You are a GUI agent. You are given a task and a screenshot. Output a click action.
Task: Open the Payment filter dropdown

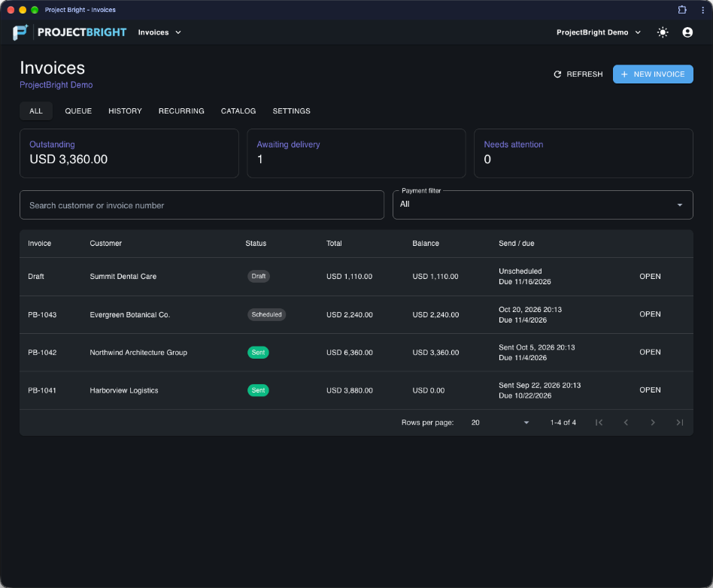542,205
